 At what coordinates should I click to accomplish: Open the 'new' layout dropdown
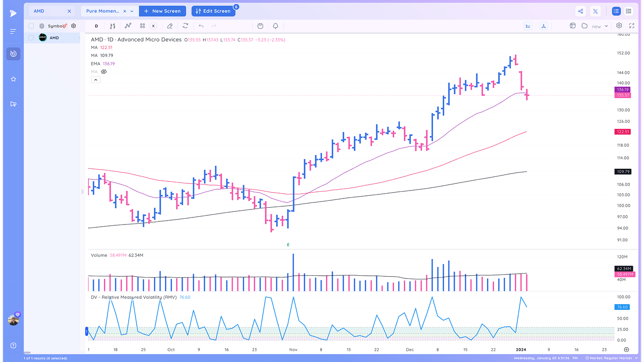point(600,26)
